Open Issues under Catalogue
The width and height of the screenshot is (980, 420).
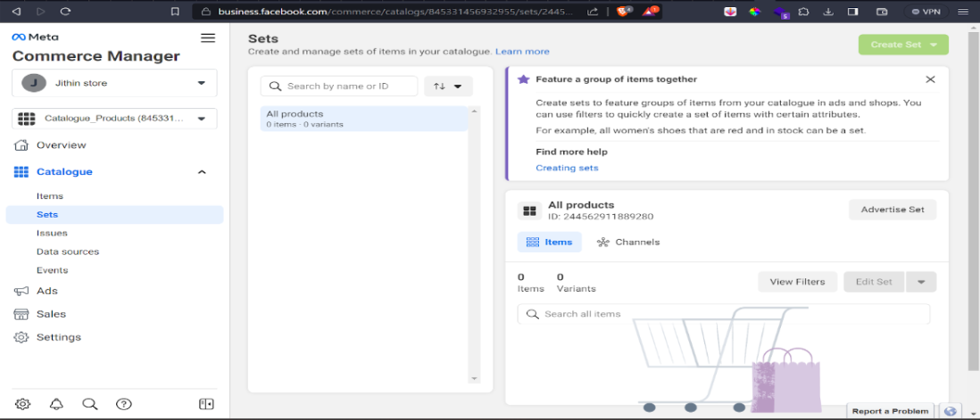pyautogui.click(x=52, y=234)
